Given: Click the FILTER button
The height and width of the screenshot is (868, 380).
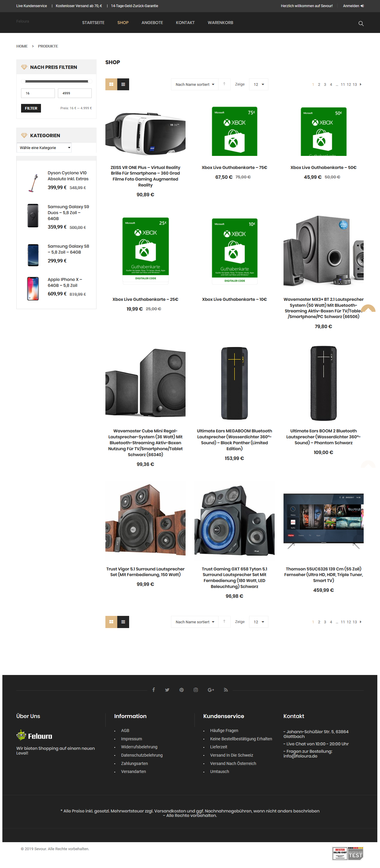Looking at the screenshot, I should point(31,108).
